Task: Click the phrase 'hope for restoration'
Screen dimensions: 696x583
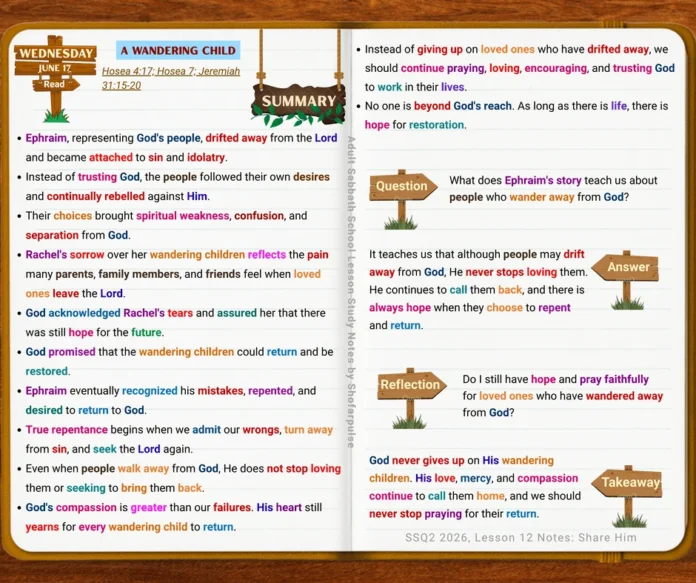Action: [415, 125]
